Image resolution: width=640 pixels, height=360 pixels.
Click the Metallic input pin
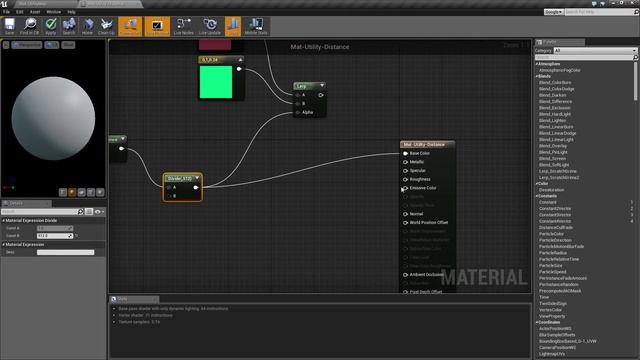tap(405, 162)
